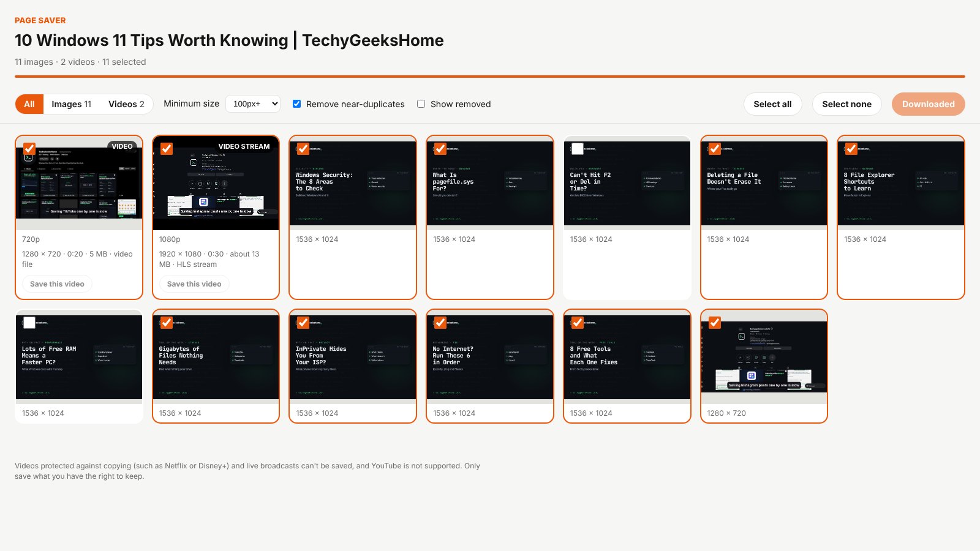Toggle Remove near-duplicates checkbox
980x551 pixels.
point(296,104)
